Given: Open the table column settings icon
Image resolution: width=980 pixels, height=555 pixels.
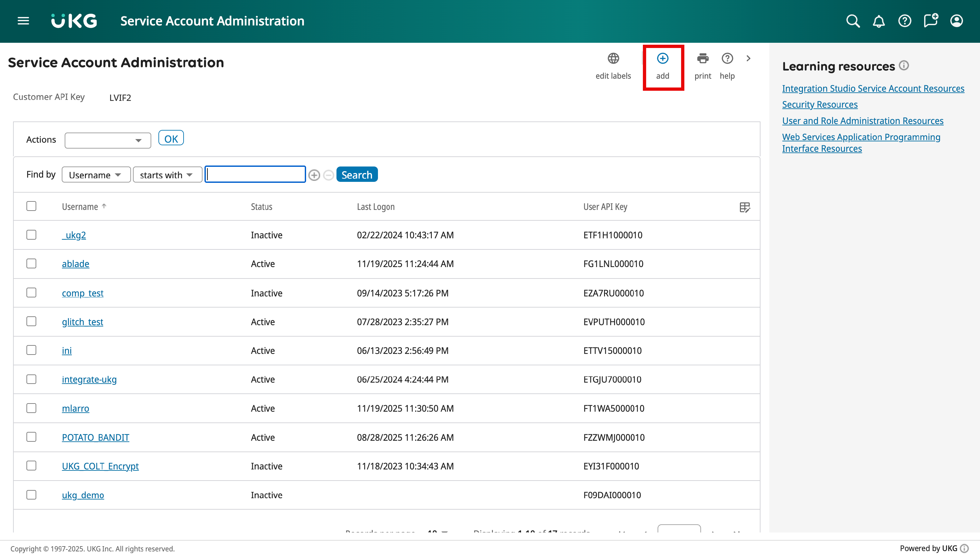Looking at the screenshot, I should coord(744,207).
